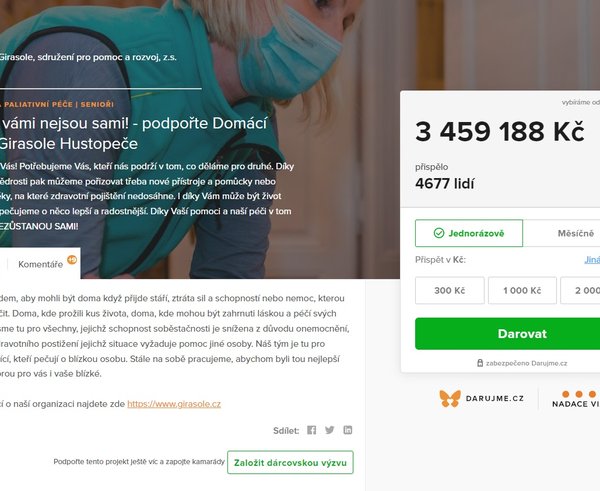Viewport: 600px width, 491px height.
Task: Share the project on LinkedIn
Action: click(x=347, y=430)
